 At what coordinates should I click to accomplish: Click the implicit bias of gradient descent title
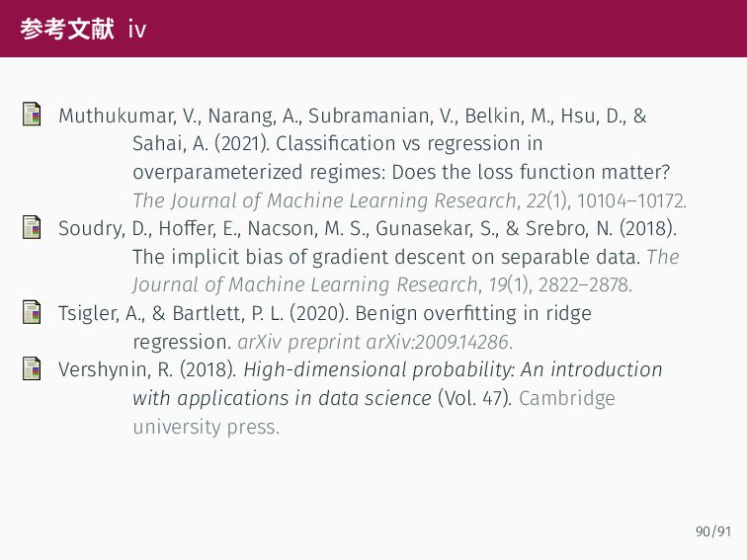point(386,257)
